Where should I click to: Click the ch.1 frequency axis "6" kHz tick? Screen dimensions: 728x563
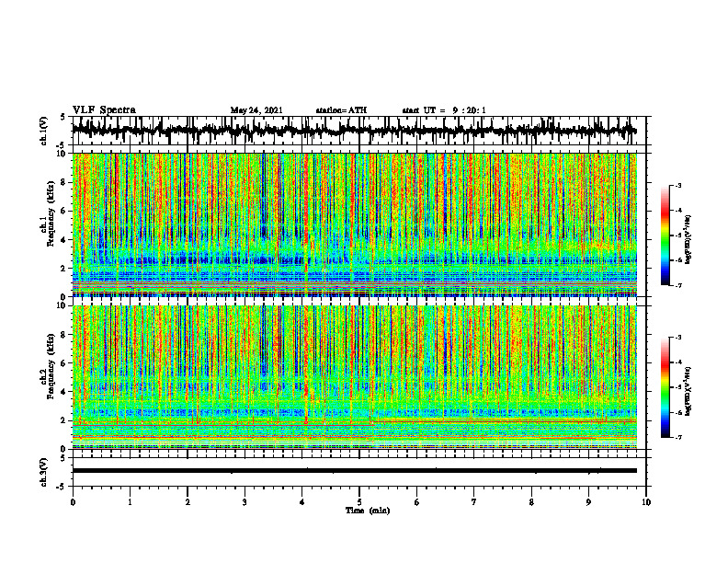[64, 211]
